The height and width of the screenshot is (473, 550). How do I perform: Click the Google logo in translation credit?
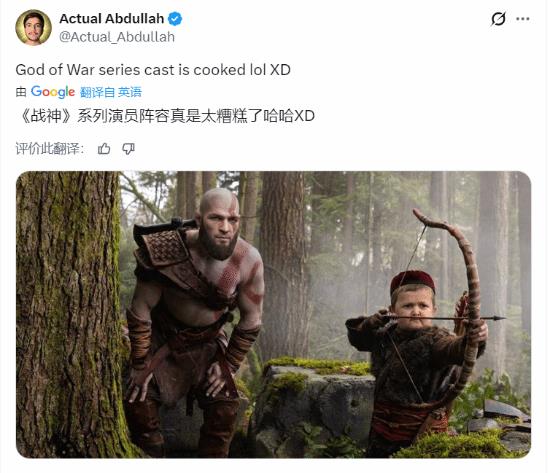[53, 92]
